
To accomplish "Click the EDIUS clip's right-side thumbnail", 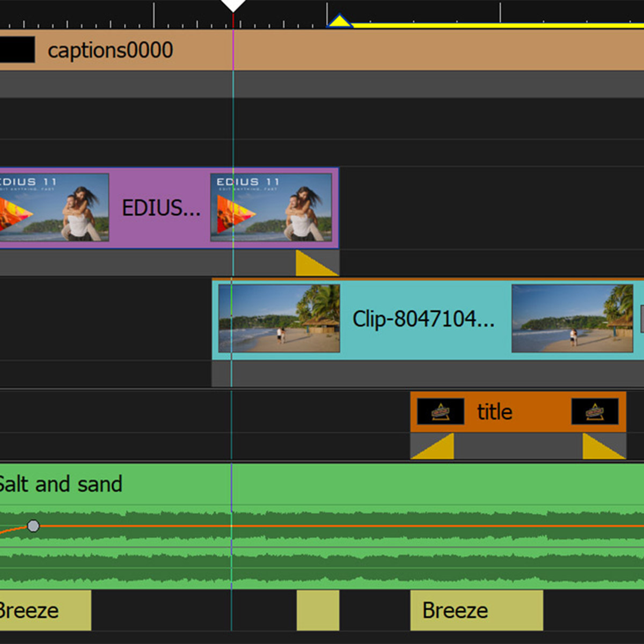I will [x=271, y=207].
